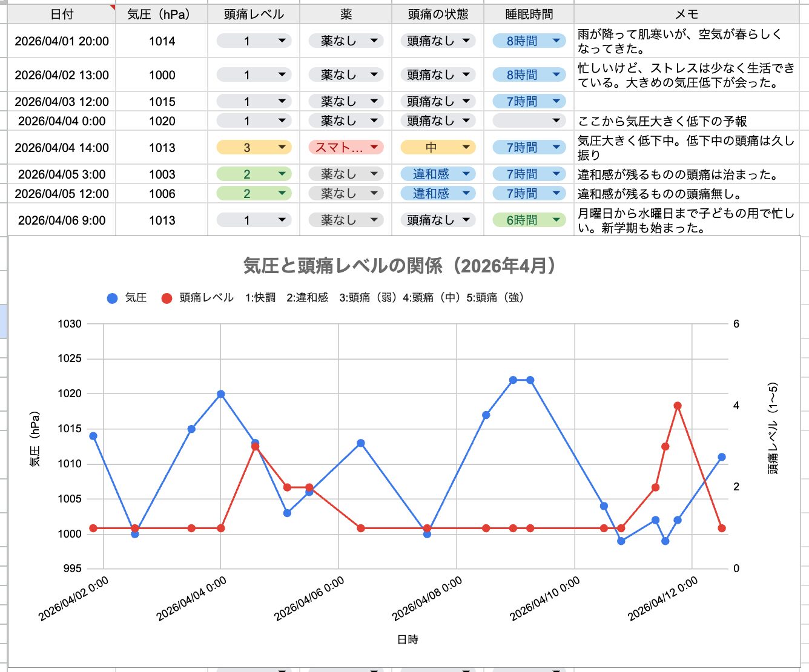The image size is (809, 672).
Task: Click the pressure value 1020 cell
Action: tap(162, 120)
